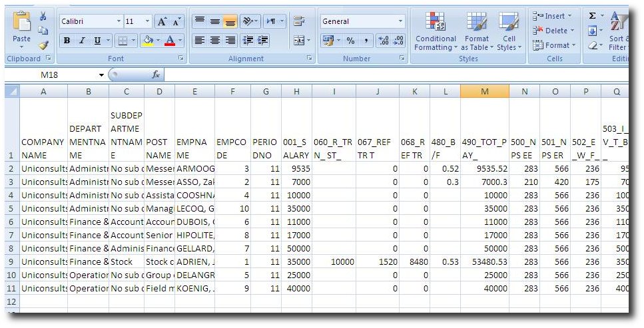Image resolution: width=644 pixels, height=328 pixels.
Task: Click the Wrap Text icon
Action: click(299, 21)
